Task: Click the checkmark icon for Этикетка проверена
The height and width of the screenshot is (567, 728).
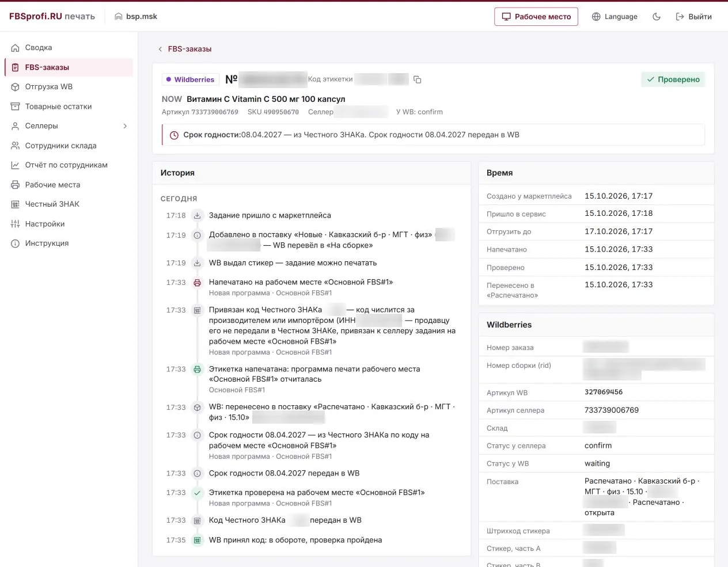Action: 197,493
